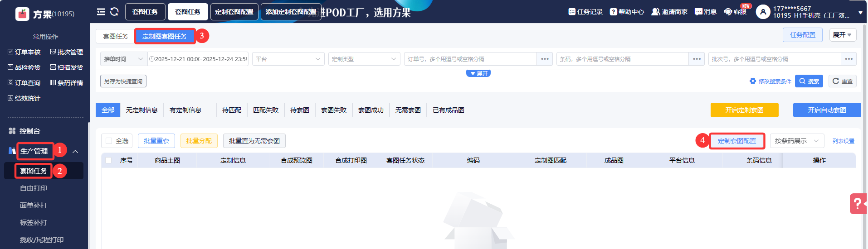Click the 订单号 order number input field
This screenshot has height=249, width=868.
(x=469, y=59)
